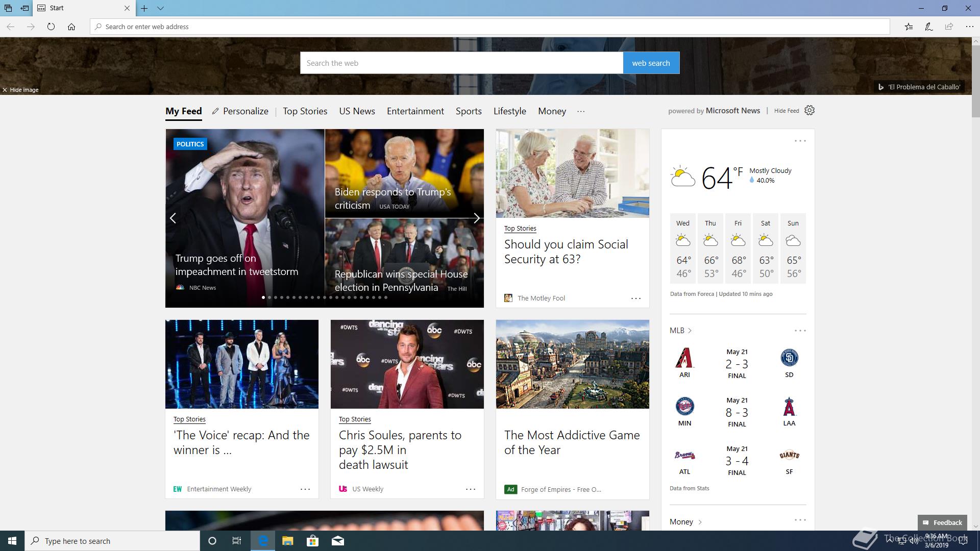This screenshot has height=551, width=980.
Task: Select the last carousel dot indicator
Action: 386,297
